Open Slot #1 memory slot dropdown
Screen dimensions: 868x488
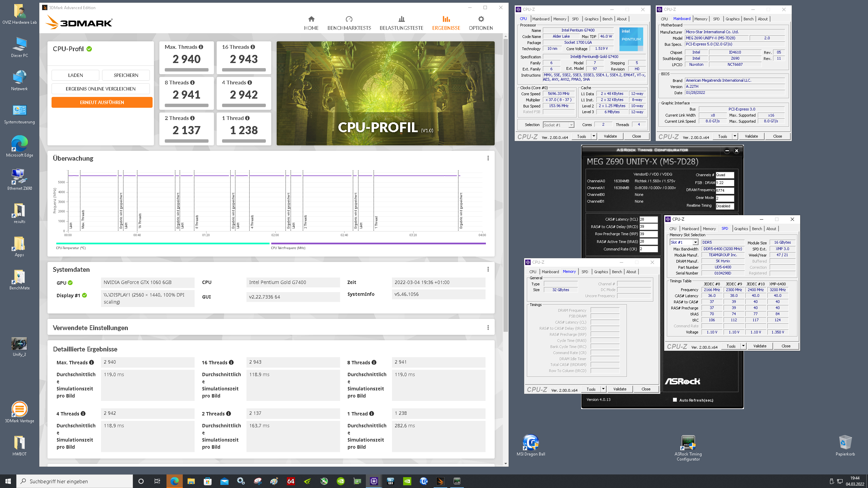(684, 242)
